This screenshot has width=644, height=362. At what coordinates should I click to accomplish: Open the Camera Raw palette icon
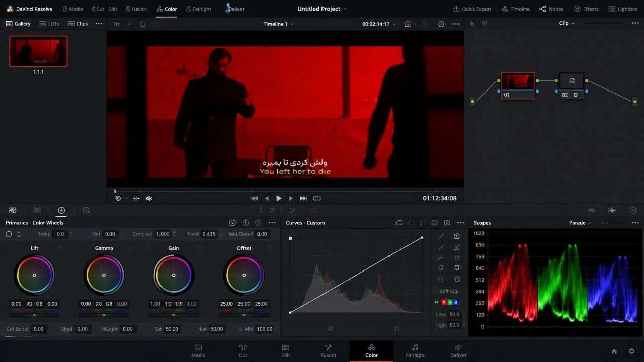13,210
